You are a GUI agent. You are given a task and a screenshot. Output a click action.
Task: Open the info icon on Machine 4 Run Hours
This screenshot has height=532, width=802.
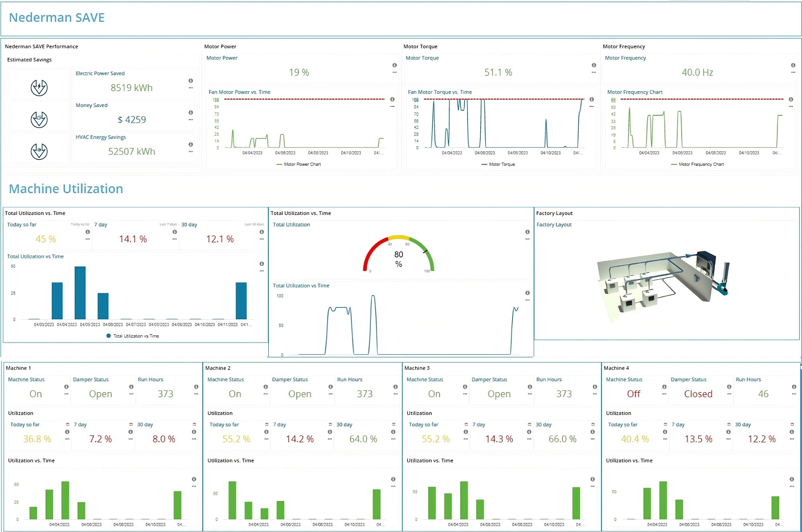794,386
